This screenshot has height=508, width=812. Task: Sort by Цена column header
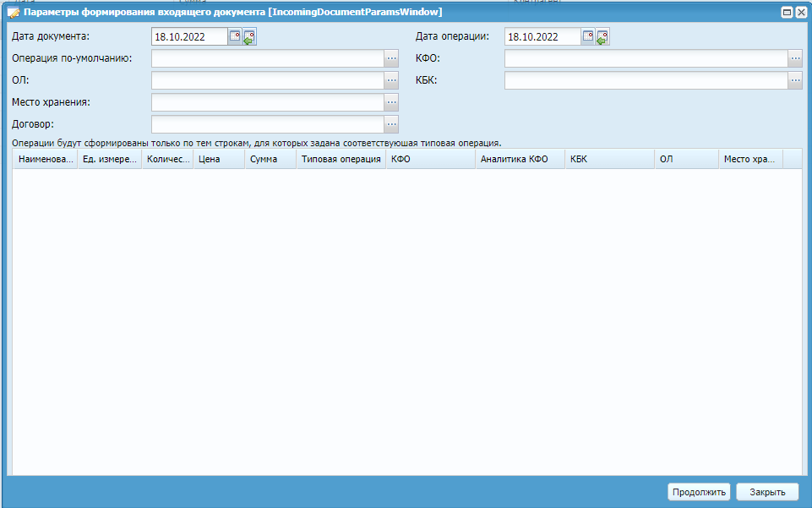219,160
